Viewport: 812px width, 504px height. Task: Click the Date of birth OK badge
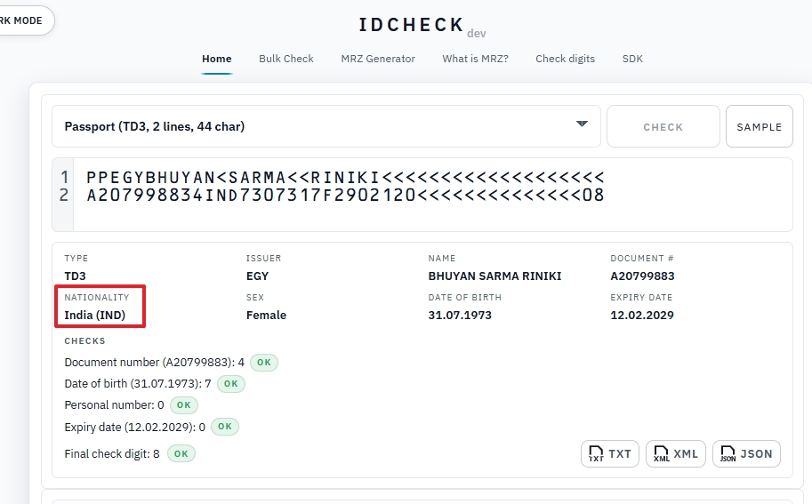pos(230,384)
